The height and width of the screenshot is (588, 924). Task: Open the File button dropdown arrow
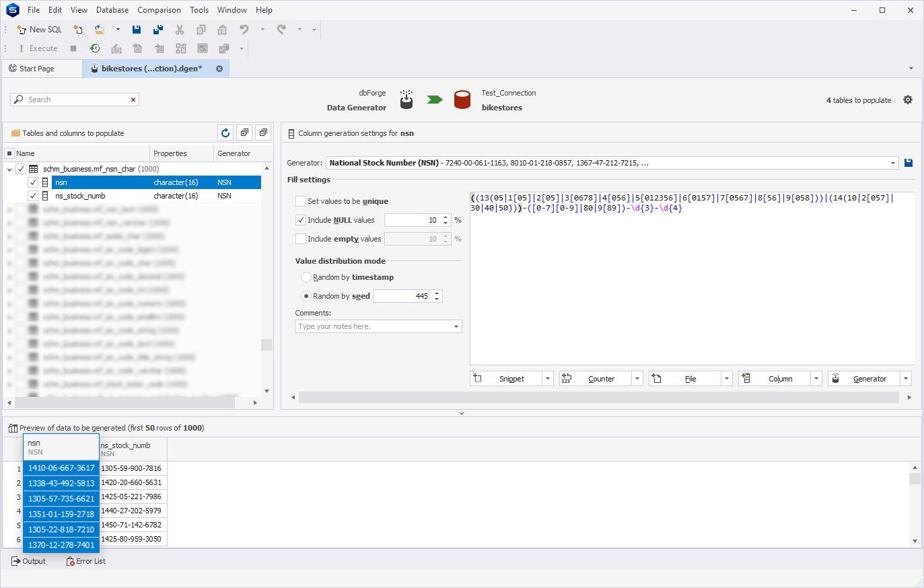[726, 379]
